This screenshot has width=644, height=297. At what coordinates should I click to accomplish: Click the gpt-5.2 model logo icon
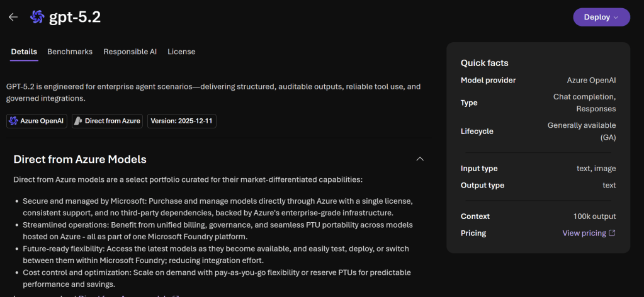click(x=37, y=17)
